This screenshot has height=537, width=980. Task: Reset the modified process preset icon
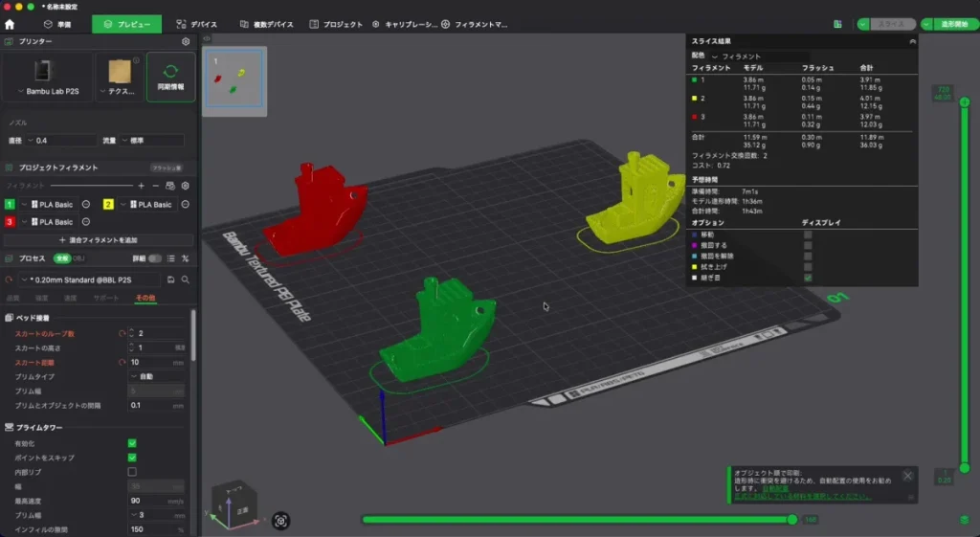tap(9, 280)
